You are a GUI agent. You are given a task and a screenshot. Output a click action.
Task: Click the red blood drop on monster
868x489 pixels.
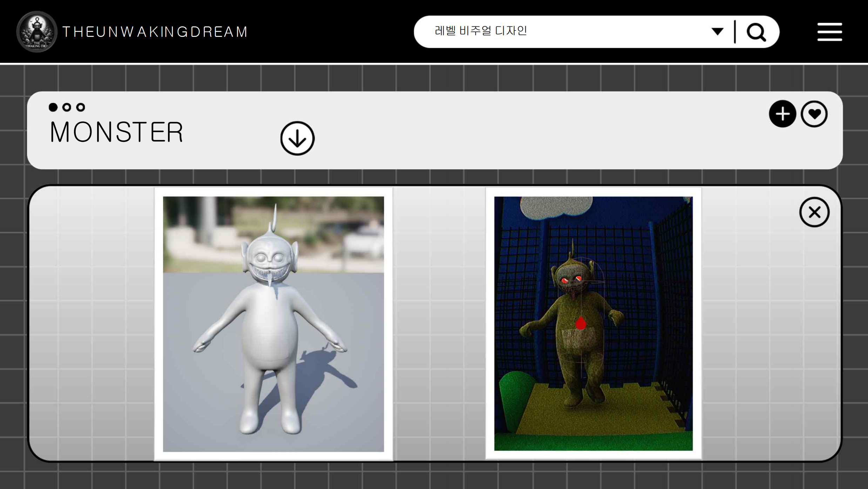tap(581, 323)
